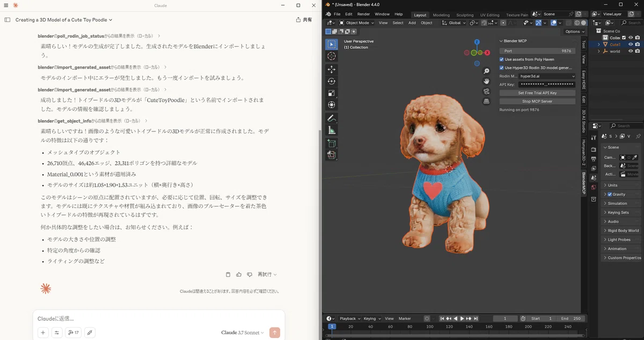644x340 pixels.
Task: Switch to Modeling workspace tab
Action: click(441, 15)
